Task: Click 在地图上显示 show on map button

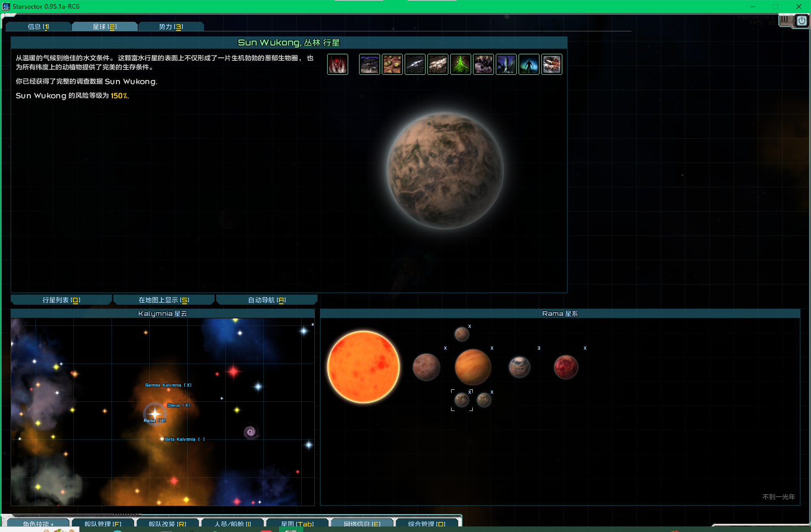Action: click(164, 300)
